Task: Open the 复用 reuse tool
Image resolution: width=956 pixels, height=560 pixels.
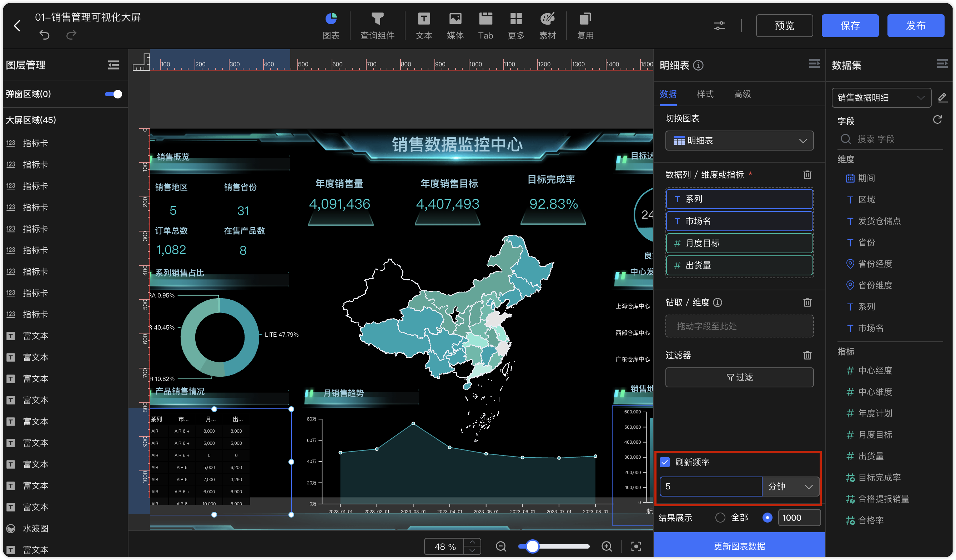Action: tap(585, 26)
